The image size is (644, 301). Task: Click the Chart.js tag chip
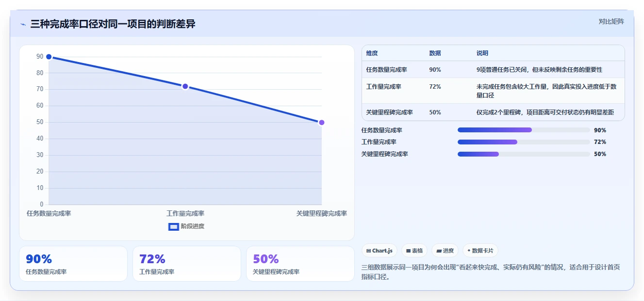point(380,251)
